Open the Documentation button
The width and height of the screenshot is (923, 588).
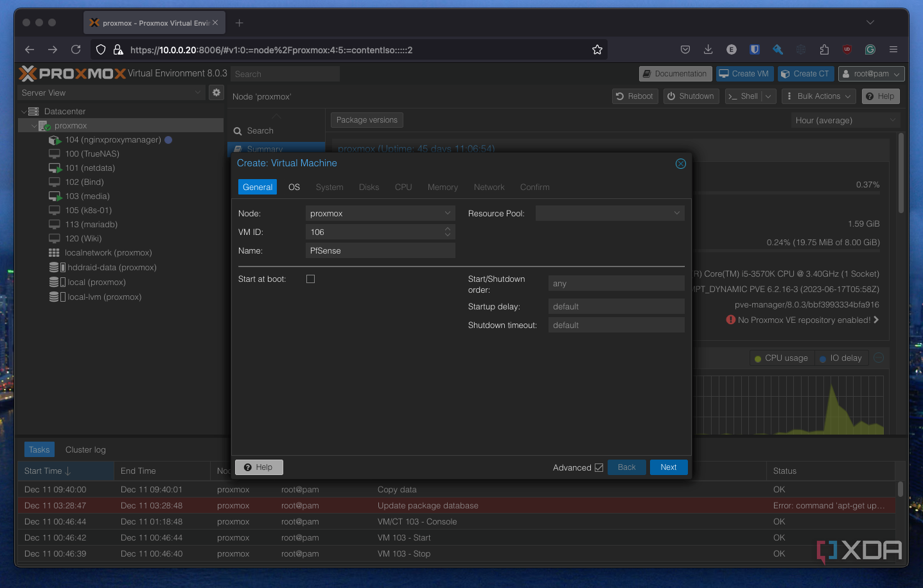coord(676,74)
